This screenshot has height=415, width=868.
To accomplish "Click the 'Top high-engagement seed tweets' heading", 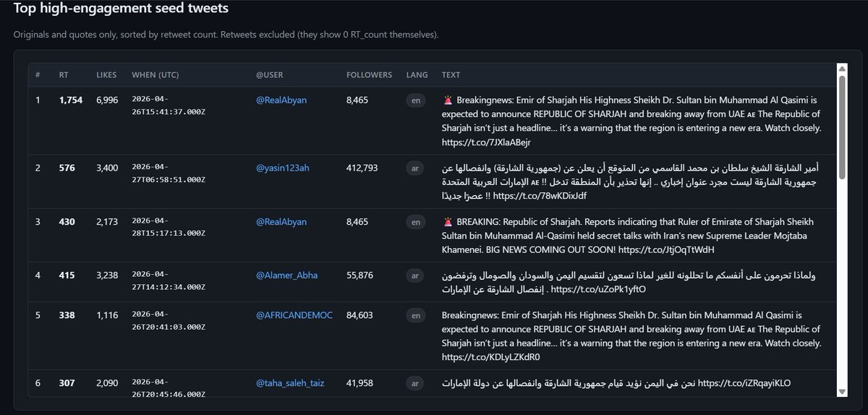I will [121, 9].
